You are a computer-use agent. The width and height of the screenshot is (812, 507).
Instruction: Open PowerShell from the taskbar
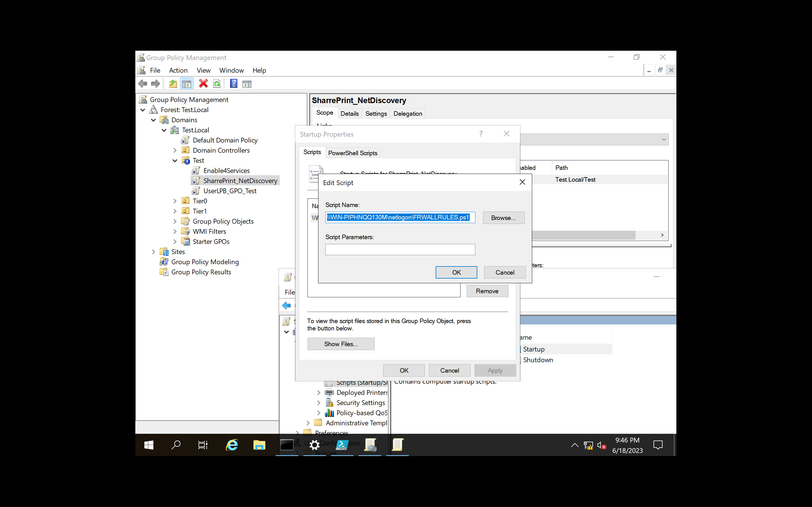[342, 445]
